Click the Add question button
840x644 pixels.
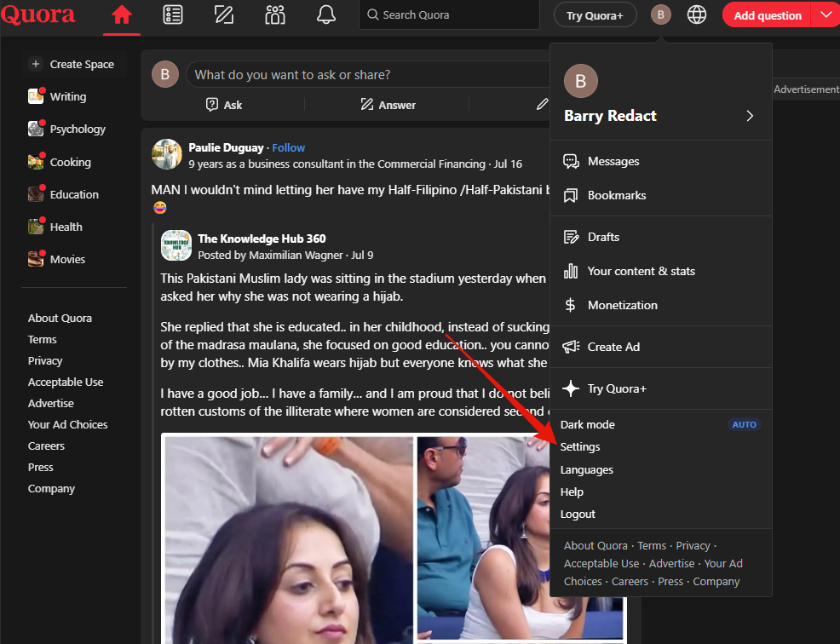click(767, 15)
